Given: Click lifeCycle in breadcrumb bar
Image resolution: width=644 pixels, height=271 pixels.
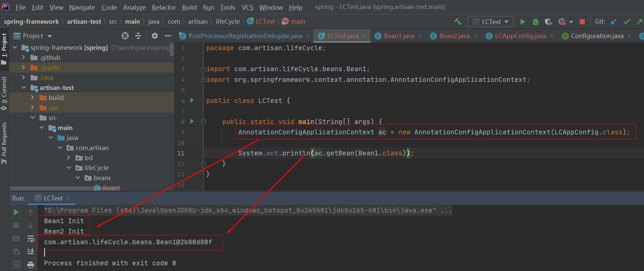Looking at the screenshot, I should 228,22.
